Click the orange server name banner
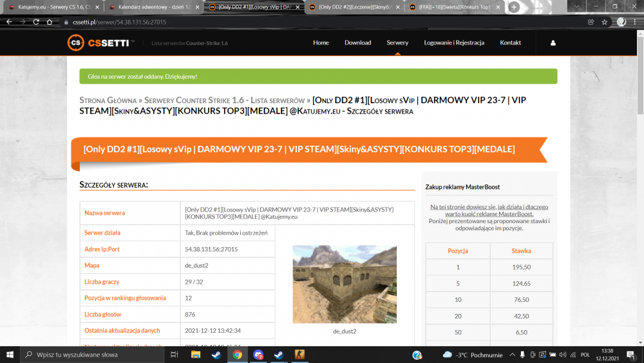This screenshot has width=644, height=363. coord(309,150)
